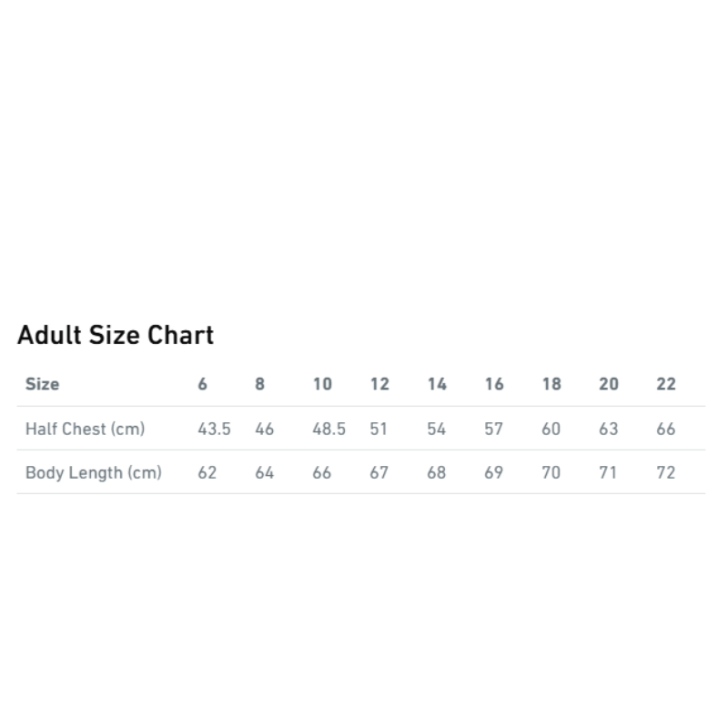Click the 48.5 half chest value

pos(329,429)
